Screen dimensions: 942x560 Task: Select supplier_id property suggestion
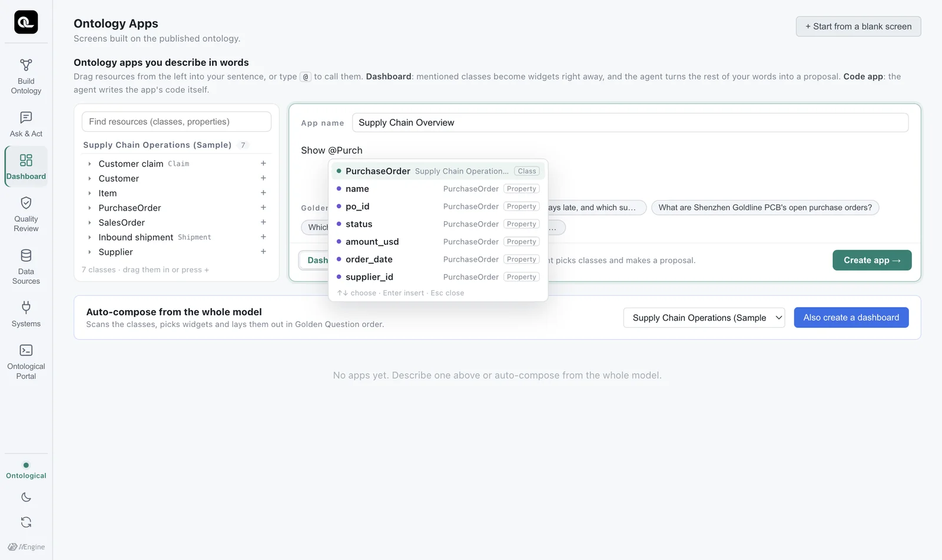pyautogui.click(x=438, y=277)
